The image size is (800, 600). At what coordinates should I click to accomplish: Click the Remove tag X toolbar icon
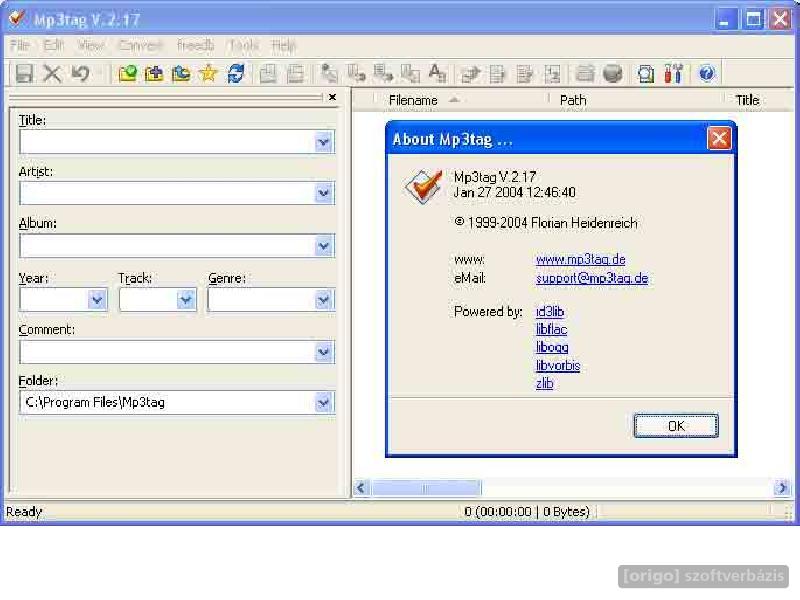(x=52, y=73)
